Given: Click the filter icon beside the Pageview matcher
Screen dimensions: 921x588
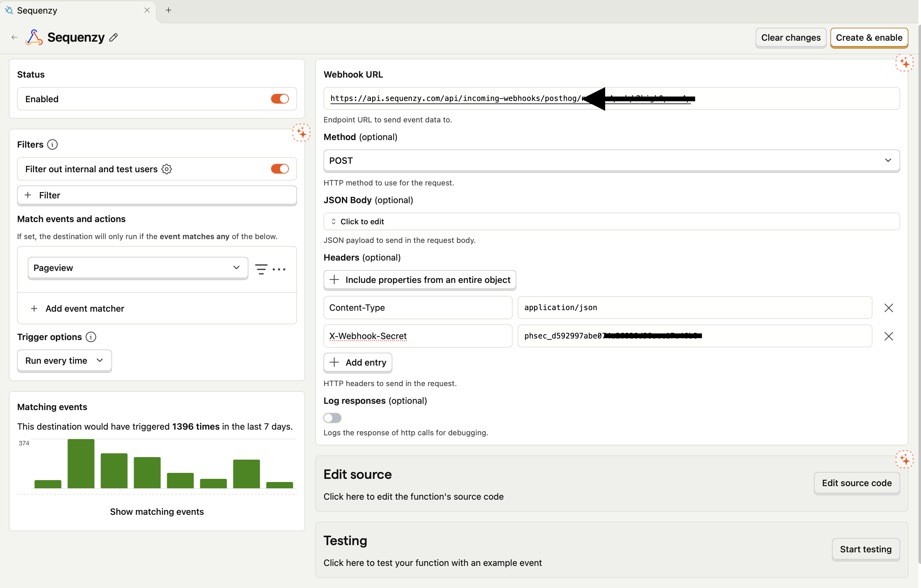Looking at the screenshot, I should click(x=261, y=269).
